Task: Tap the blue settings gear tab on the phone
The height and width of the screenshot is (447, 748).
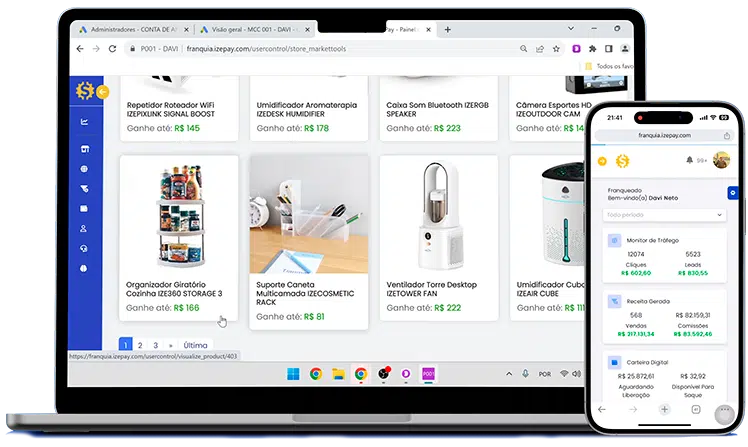Action: pyautogui.click(x=733, y=193)
